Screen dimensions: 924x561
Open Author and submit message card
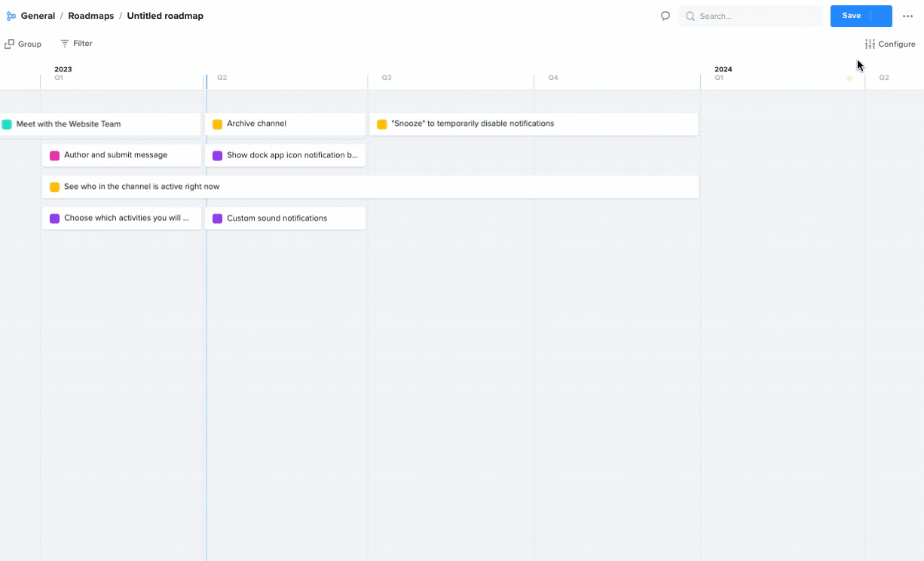[x=122, y=155]
